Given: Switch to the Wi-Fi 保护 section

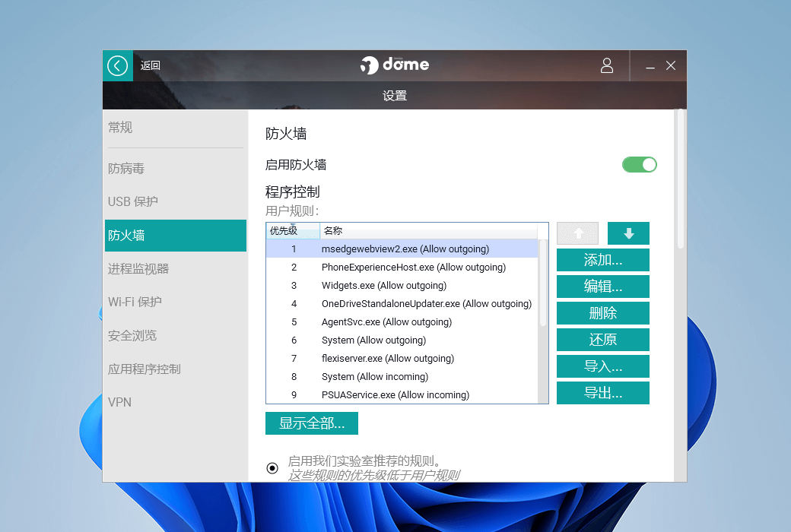Looking at the screenshot, I should [135, 302].
